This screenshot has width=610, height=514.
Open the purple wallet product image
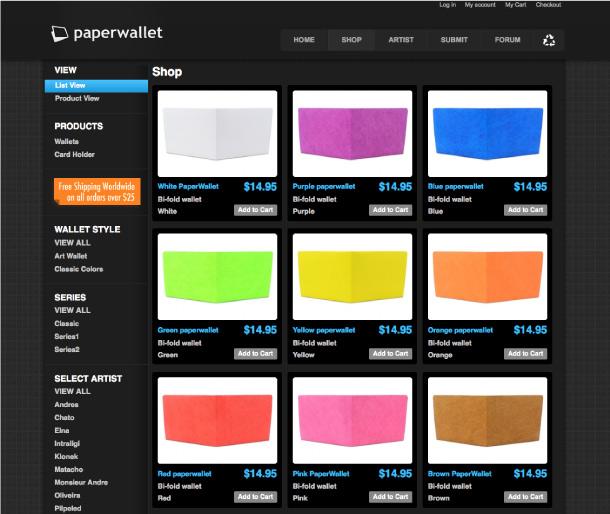352,133
